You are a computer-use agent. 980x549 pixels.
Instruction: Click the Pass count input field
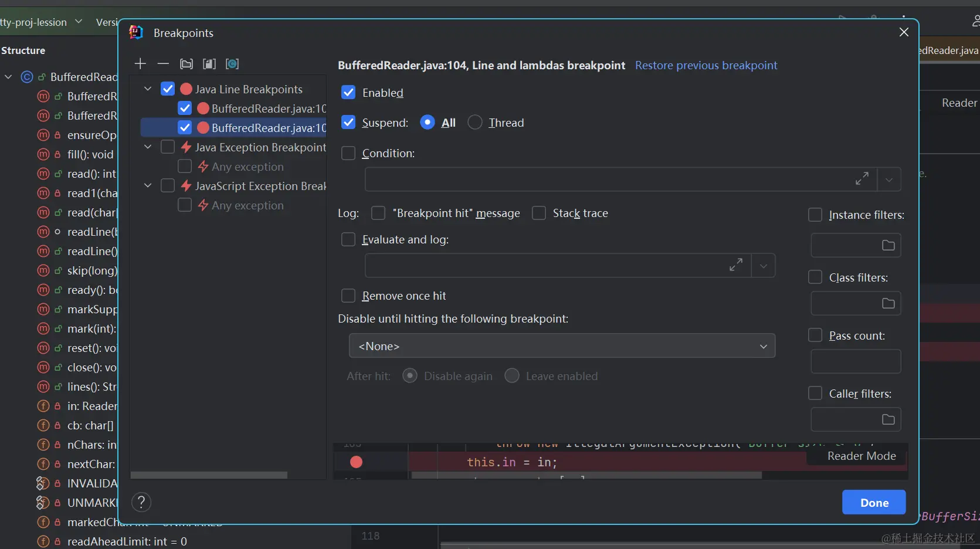(856, 361)
